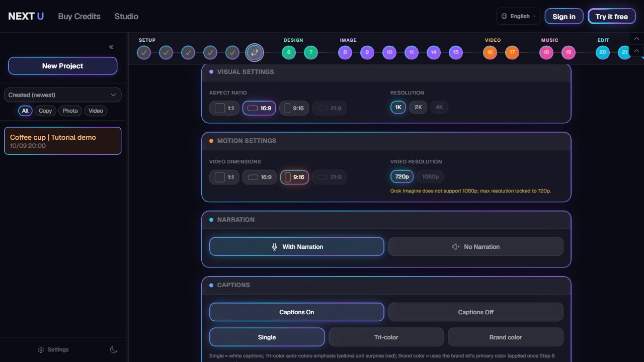Open the Coffee cup | Tutorial demo project
This screenshot has height=362, width=644.
[63, 141]
